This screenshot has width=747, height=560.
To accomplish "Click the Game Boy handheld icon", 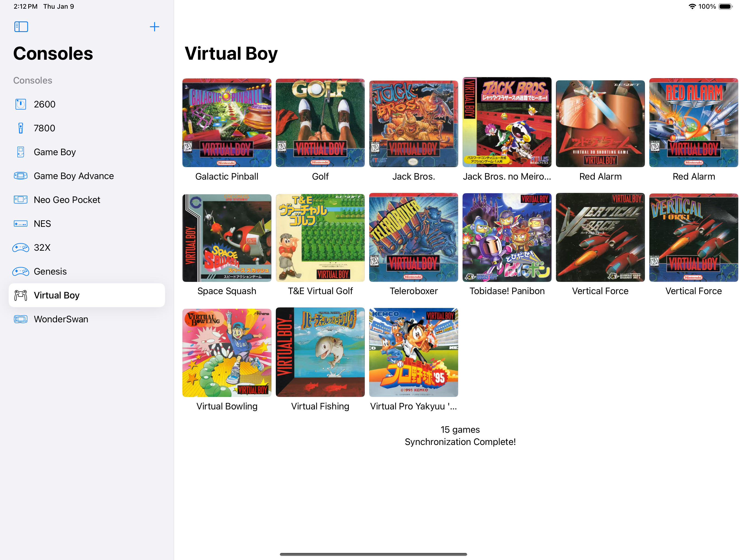I will pyautogui.click(x=21, y=152).
